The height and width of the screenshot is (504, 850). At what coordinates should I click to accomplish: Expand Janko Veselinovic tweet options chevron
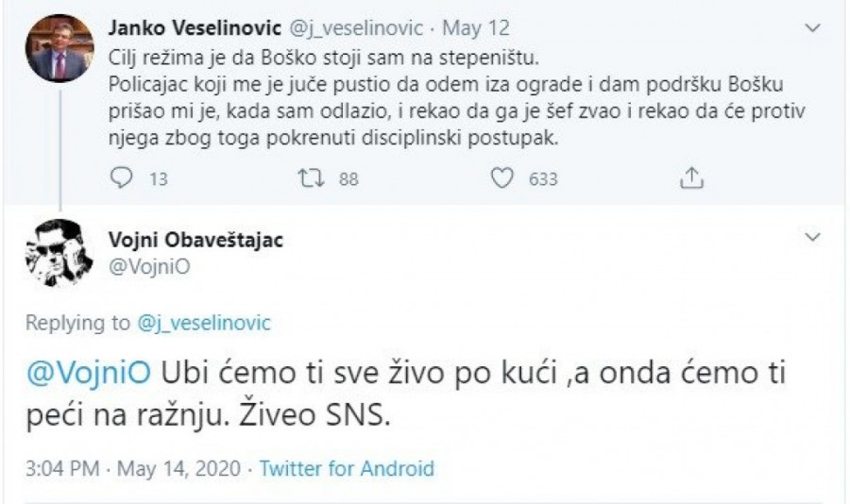pos(811,29)
